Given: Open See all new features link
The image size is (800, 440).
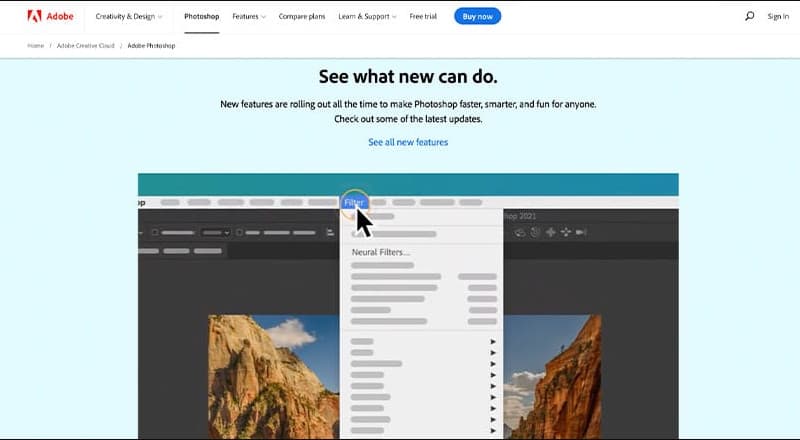Looking at the screenshot, I should tap(408, 142).
